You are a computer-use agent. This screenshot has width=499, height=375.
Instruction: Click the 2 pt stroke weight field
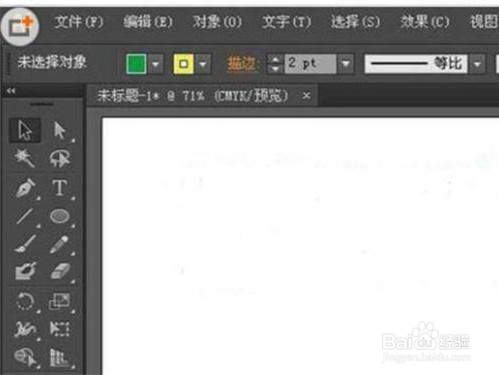coord(310,64)
